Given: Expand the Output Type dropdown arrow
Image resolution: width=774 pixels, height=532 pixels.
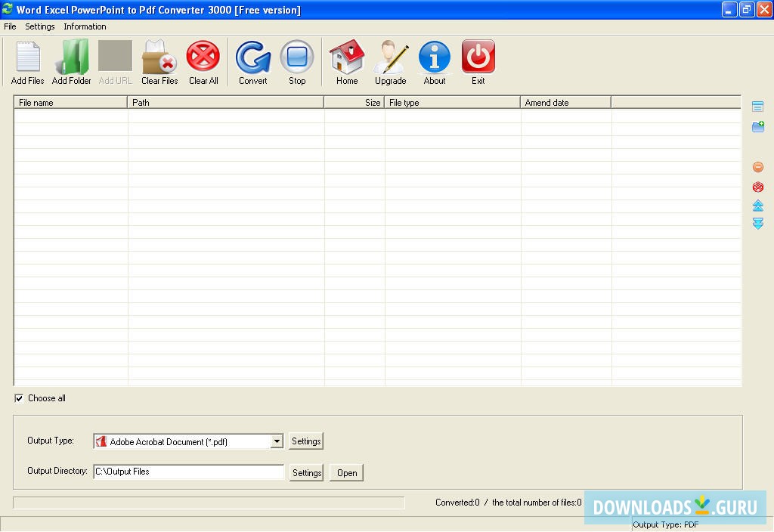Looking at the screenshot, I should tap(277, 441).
